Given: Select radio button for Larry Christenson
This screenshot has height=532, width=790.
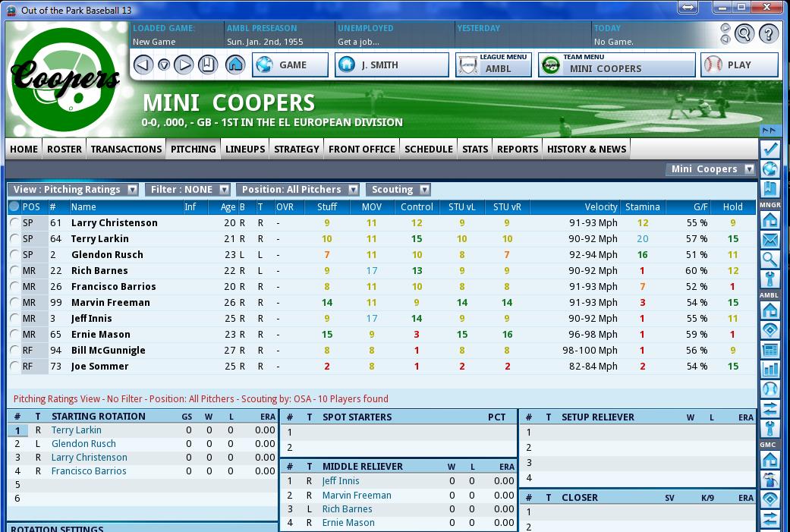Looking at the screenshot, I should click(x=14, y=223).
